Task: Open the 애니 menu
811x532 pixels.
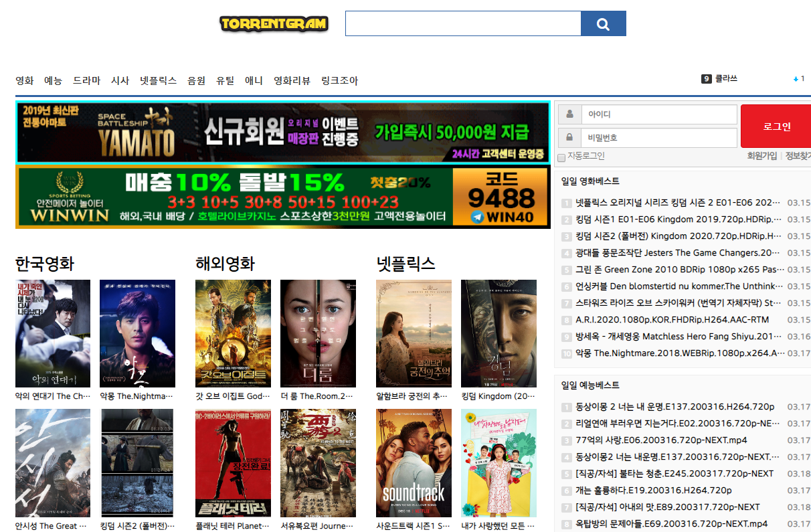Action: coord(254,80)
